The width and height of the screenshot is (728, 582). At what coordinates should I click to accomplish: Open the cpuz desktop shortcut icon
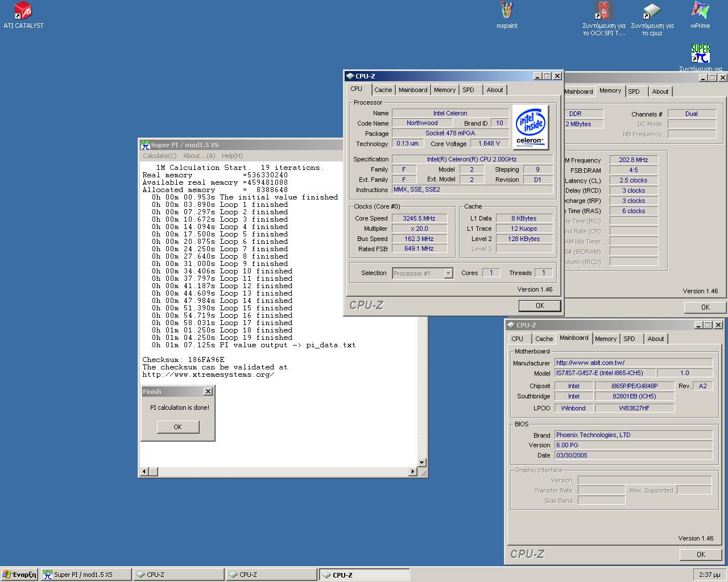tap(652, 19)
